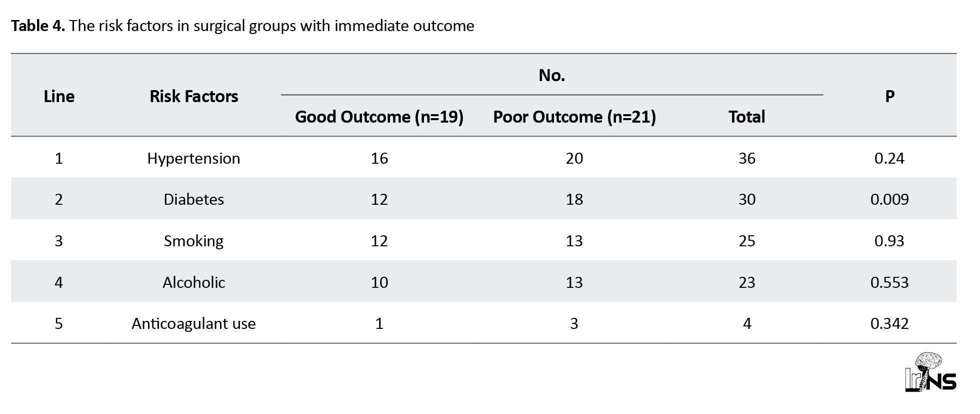This screenshot has width=980, height=414.
Task: Select the Diabetes row label
Action: pyautogui.click(x=193, y=199)
